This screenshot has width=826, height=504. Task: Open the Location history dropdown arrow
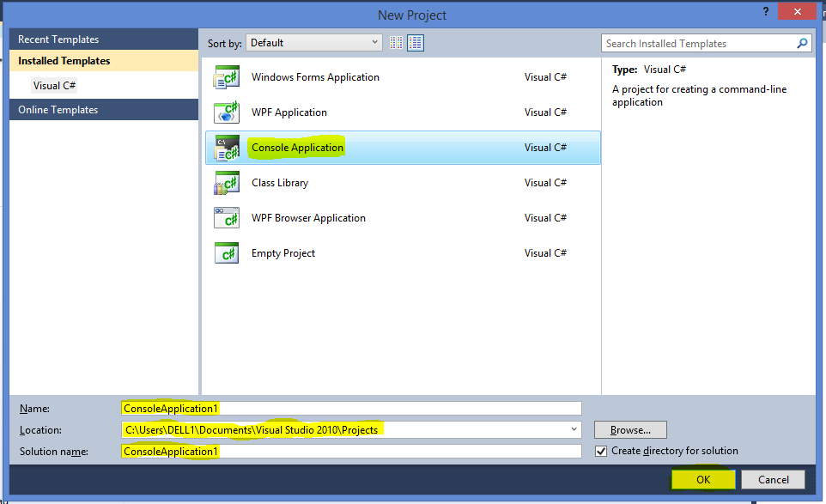tap(574, 429)
